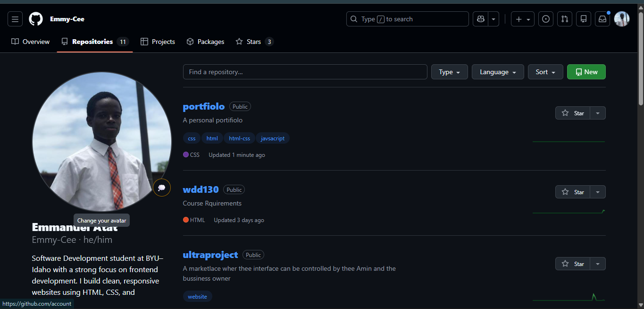Image resolution: width=644 pixels, height=309 pixels.
Task: Click the 'Emmy-Cee · he/him' profile text
Action: pos(72,240)
